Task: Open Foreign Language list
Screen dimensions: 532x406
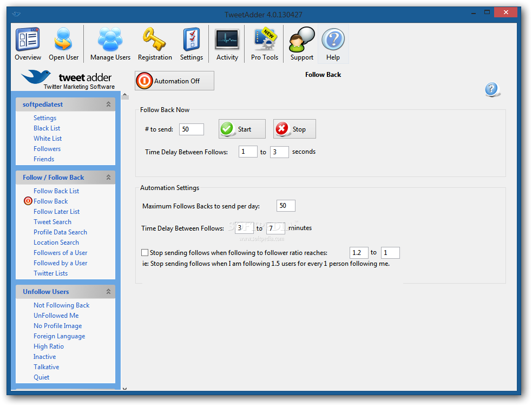Action: point(60,336)
